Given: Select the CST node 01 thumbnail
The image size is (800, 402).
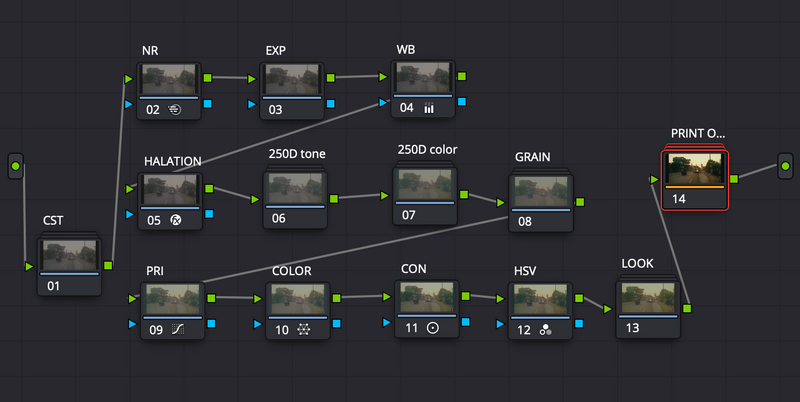Looking at the screenshot, I should coord(69,256).
